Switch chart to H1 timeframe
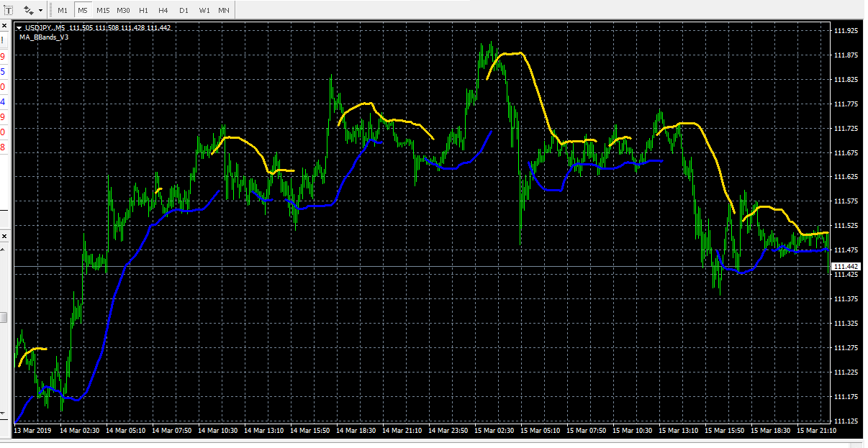This screenshot has height=448, width=868. tap(144, 11)
